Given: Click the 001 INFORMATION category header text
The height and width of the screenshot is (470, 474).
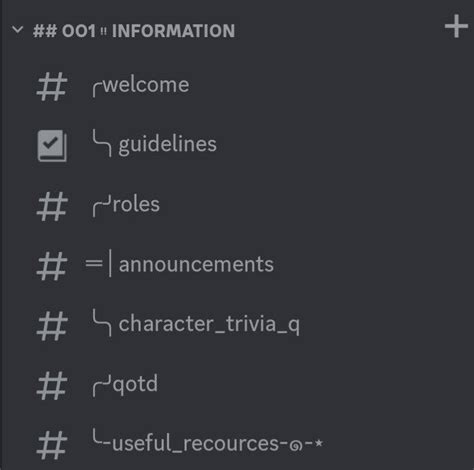Looking at the screenshot, I should tap(134, 31).
